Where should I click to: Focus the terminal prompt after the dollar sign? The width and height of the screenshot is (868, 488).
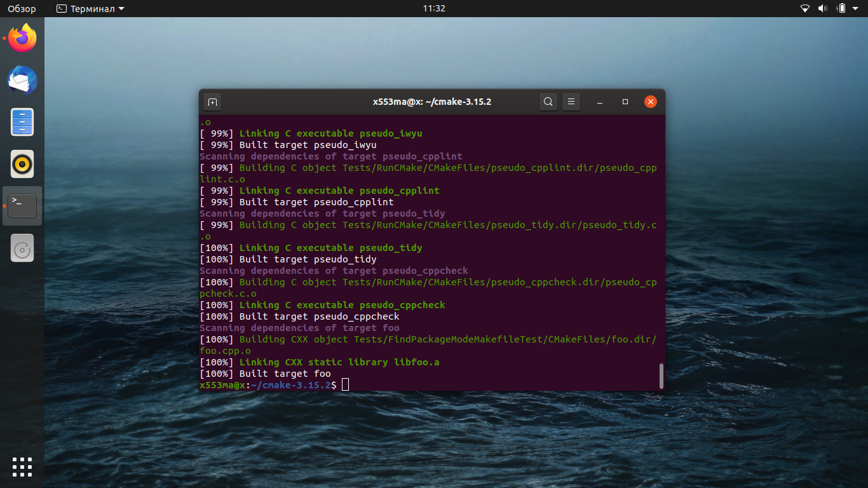tap(345, 384)
